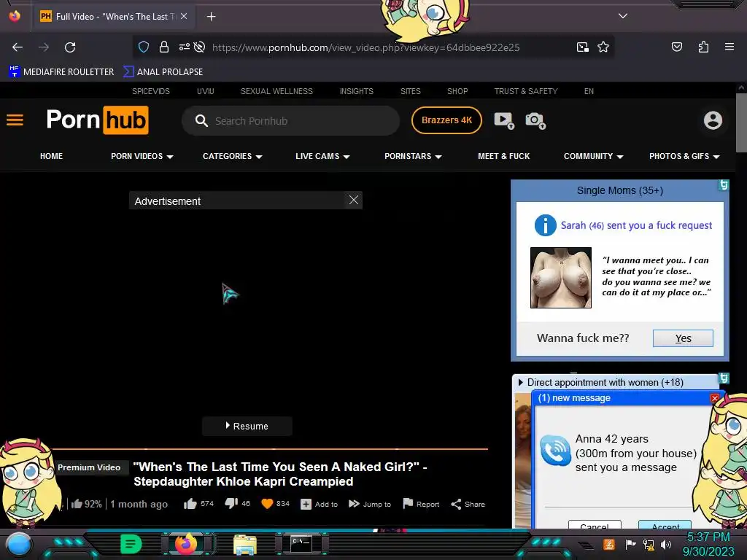Click the upload video icon
Viewport: 747px width, 560px height.
coord(504,120)
